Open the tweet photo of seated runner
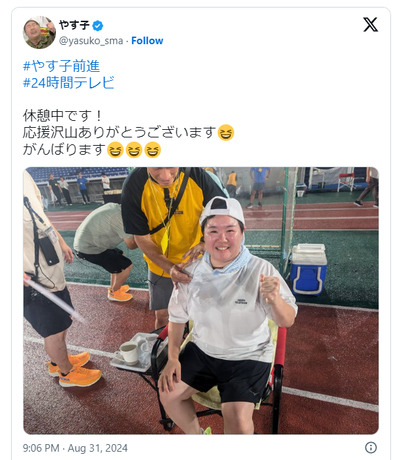400x460 pixels. [x=201, y=300]
